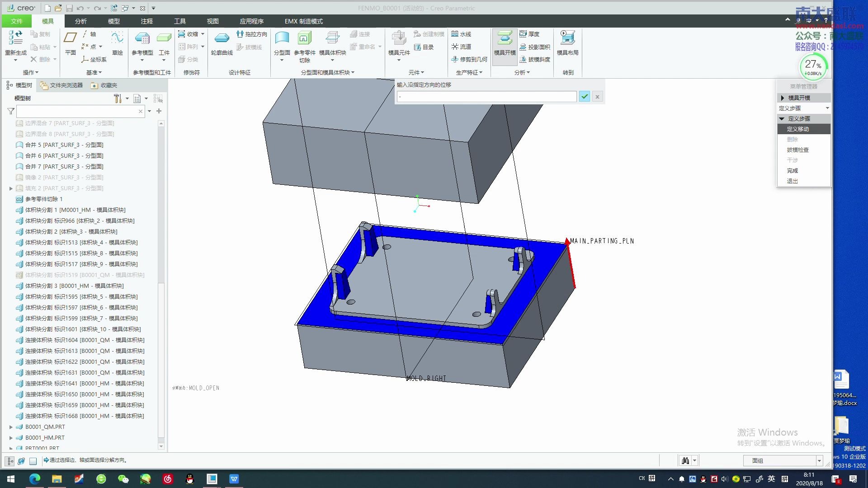This screenshot has height=488, width=868.
Task: Click the displacement value input field
Action: pyautogui.click(x=486, y=97)
